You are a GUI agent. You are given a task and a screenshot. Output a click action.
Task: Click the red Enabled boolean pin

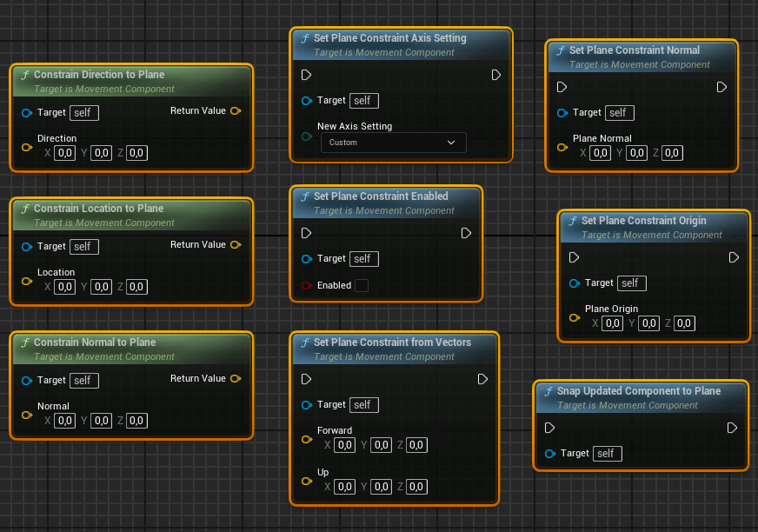[x=306, y=285]
